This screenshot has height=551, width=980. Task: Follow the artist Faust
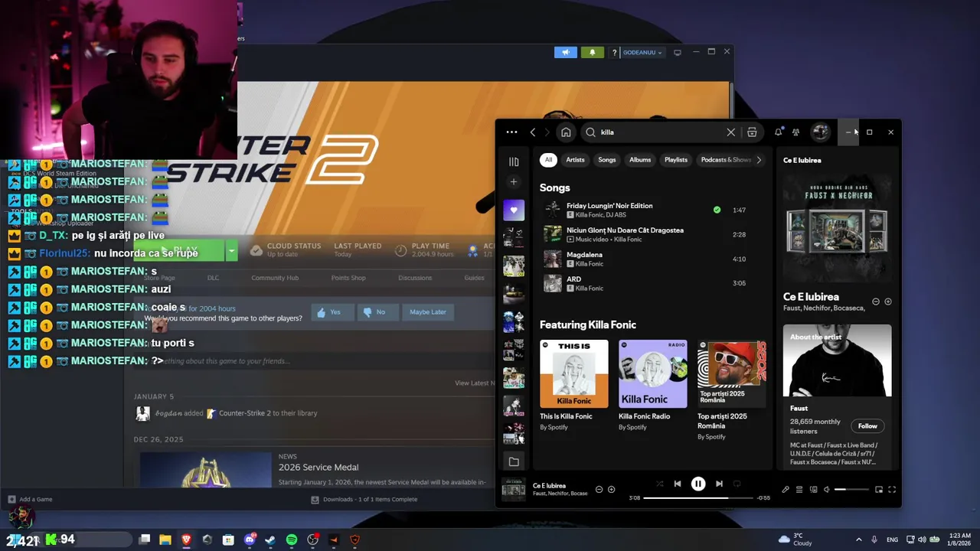point(867,426)
